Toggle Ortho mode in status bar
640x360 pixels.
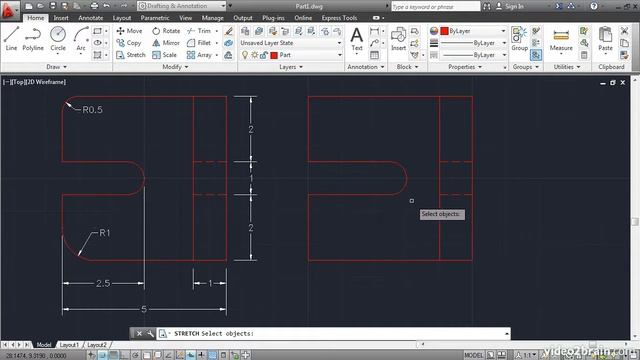124,355
